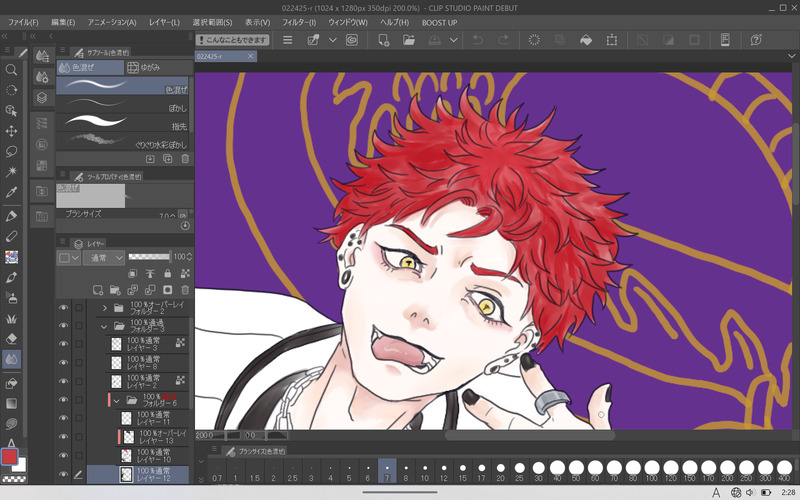The image size is (800, 500).
Task: Hide layer 12 eye icon
Action: 63,474
